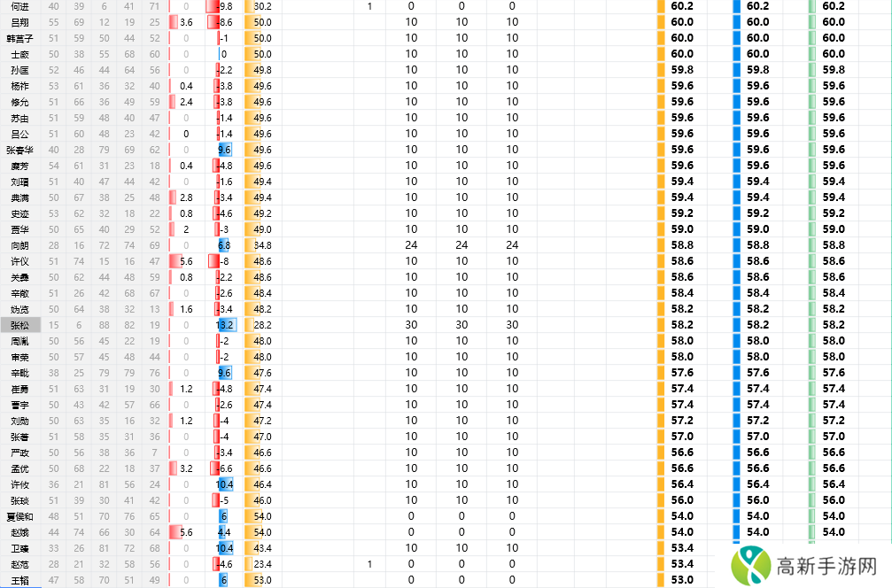Select the 23.4 cell in 赵范 row
This screenshot has width=892, height=588.
261,564
